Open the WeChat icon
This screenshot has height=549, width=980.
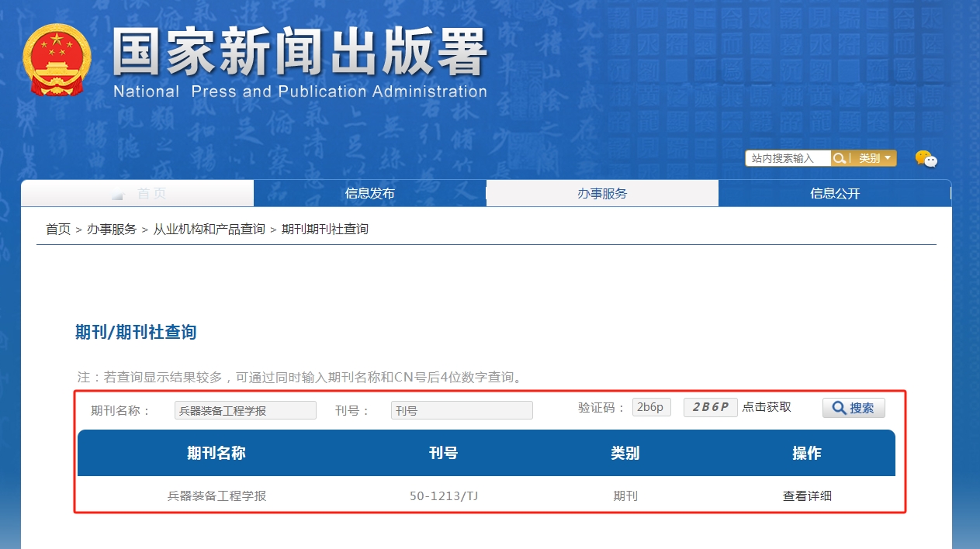click(926, 159)
